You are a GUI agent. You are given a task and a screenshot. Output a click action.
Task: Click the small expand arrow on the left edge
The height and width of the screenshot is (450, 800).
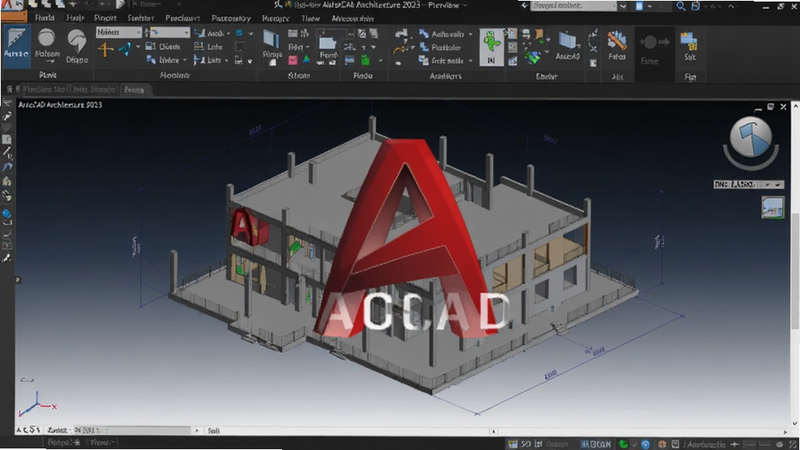pyautogui.click(x=18, y=280)
